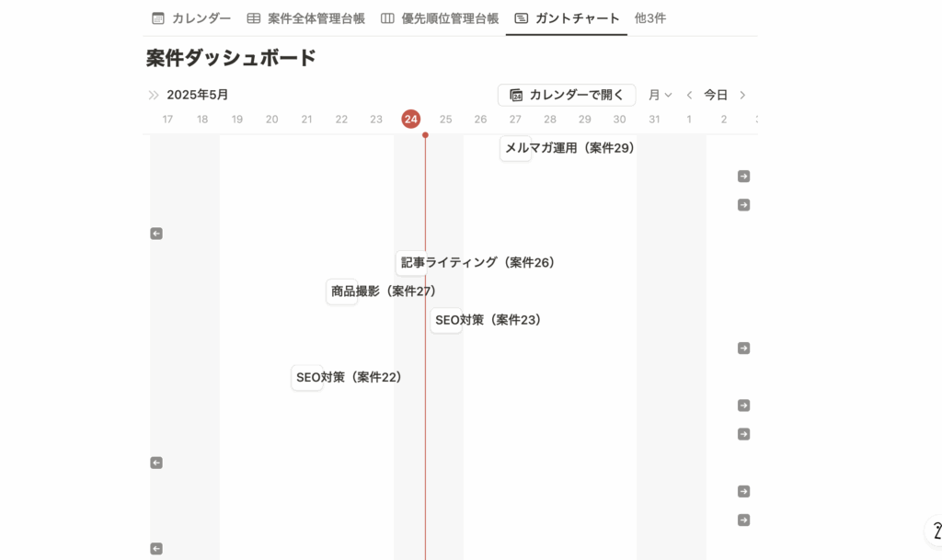
Task: Click right-arrow icon just below SEO対策（案件22）row
Action: point(743,406)
